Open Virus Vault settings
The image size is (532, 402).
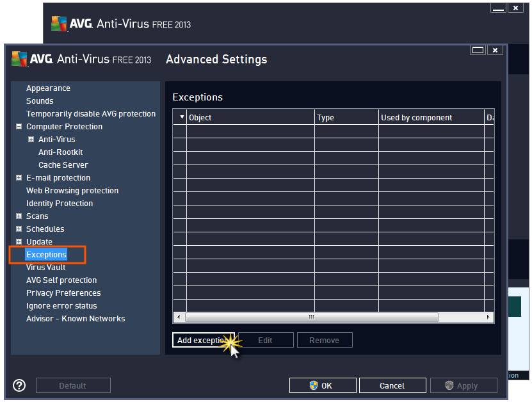(x=46, y=268)
